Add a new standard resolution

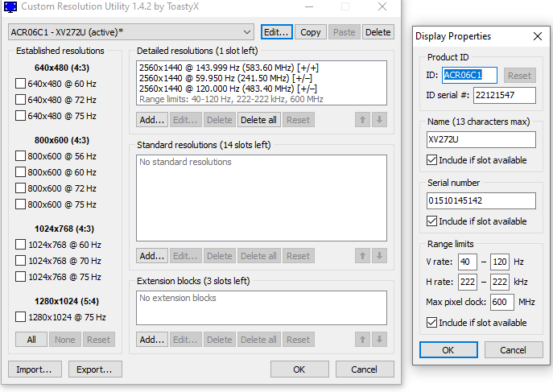[151, 256]
